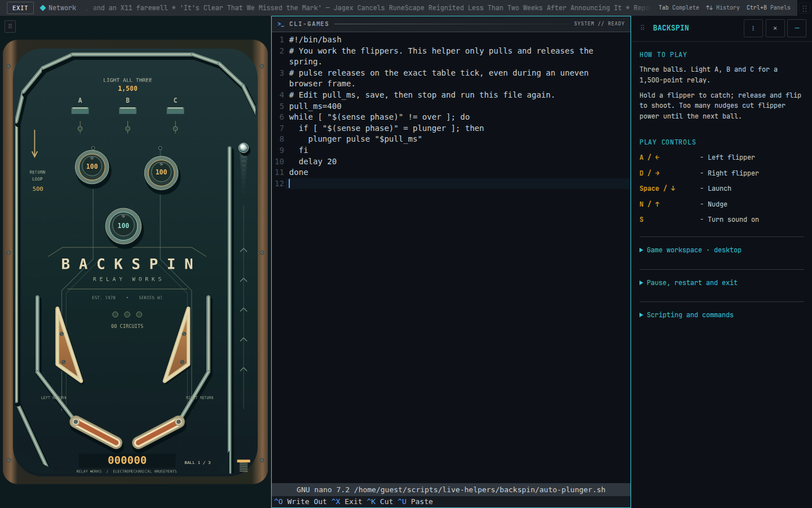Place cursor on empty line 12 in nano
Viewport: 812px width, 508px height.
click(x=459, y=183)
